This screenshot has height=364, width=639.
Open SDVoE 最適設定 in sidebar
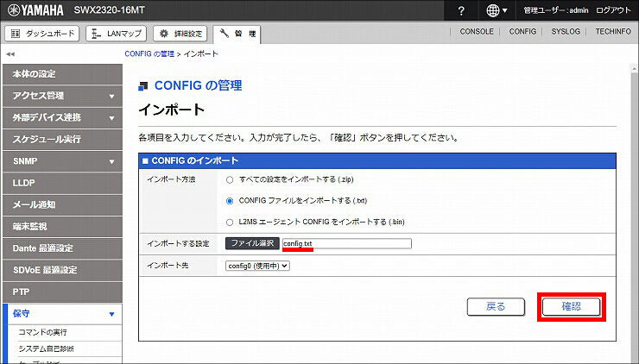(62, 270)
